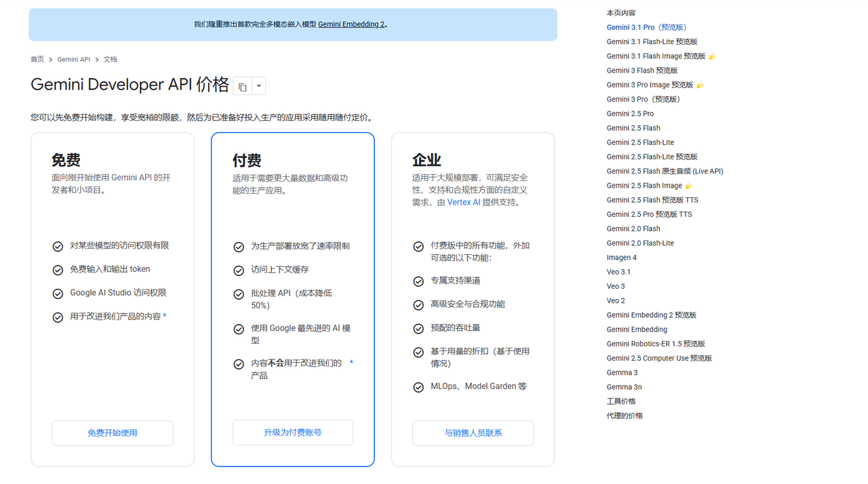Viewport: 868px width, 484px height.
Task: Click the checkmark icon beside 付费版中的所有功能
Action: click(x=418, y=247)
